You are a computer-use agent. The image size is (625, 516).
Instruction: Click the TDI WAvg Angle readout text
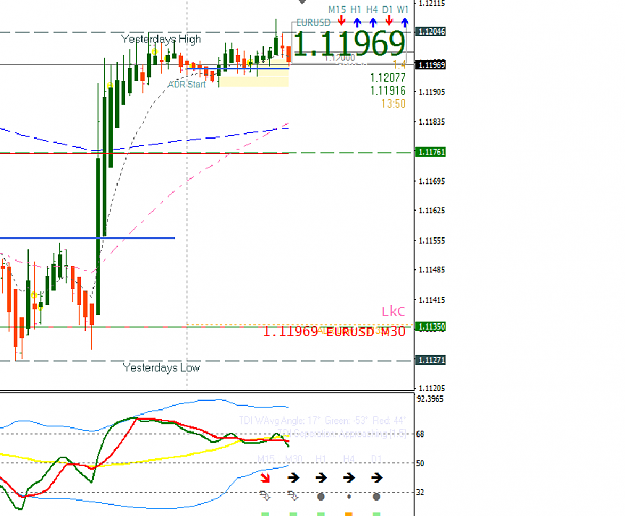coord(322,421)
